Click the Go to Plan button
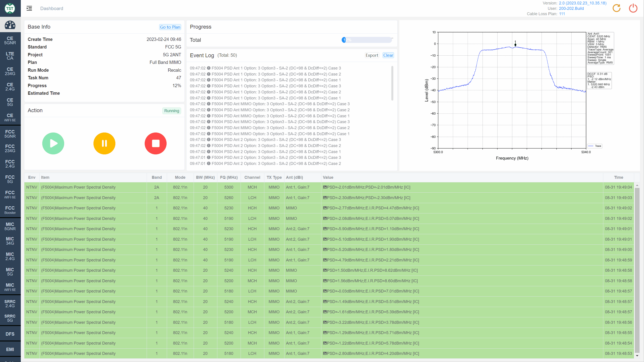The width and height of the screenshot is (644, 362). pos(170,27)
